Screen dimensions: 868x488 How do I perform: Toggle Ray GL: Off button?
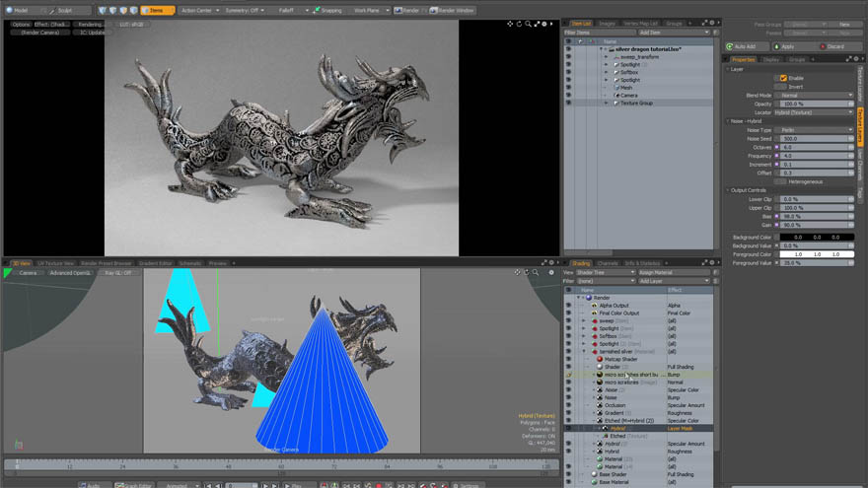pyautogui.click(x=118, y=273)
